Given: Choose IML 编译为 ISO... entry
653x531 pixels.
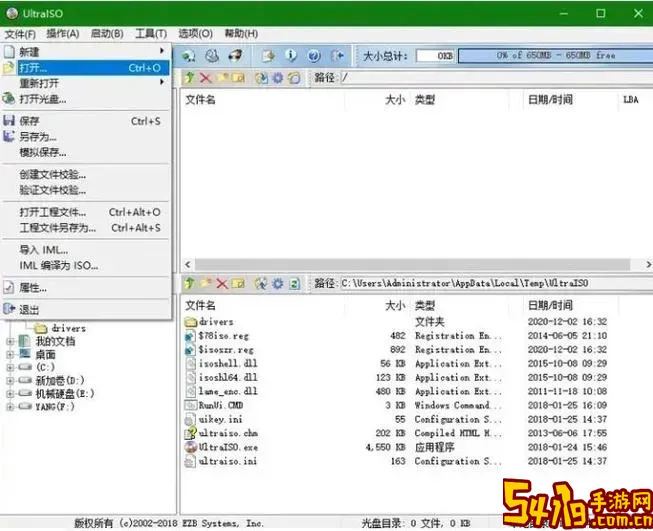Looking at the screenshot, I should click(86, 266).
